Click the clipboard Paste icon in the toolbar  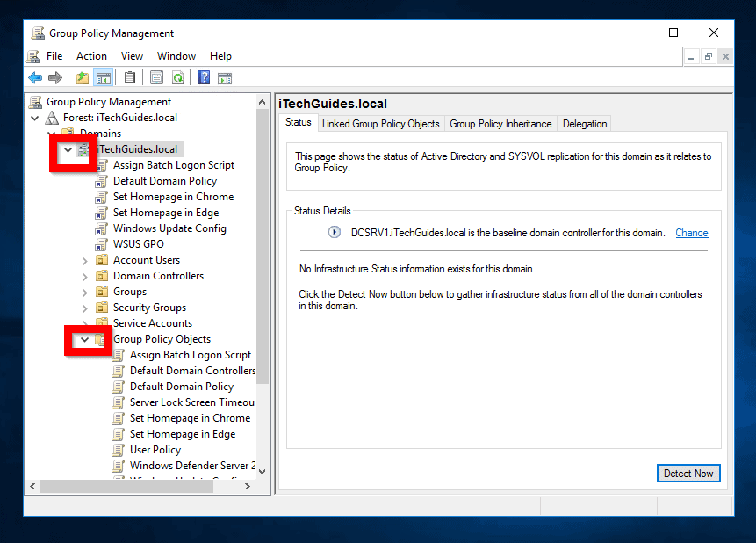coord(128,77)
